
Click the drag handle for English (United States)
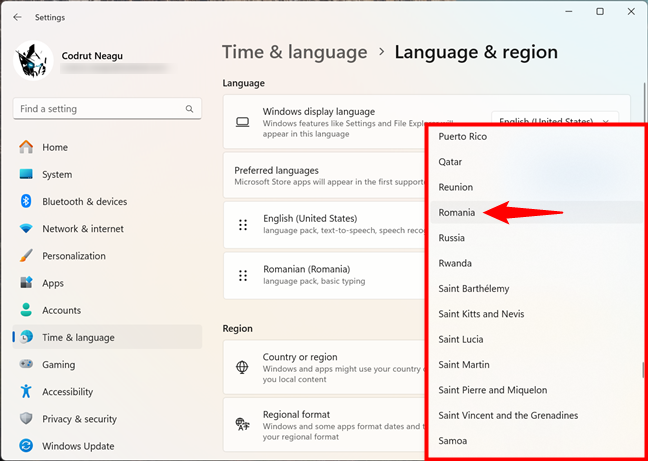coord(243,225)
